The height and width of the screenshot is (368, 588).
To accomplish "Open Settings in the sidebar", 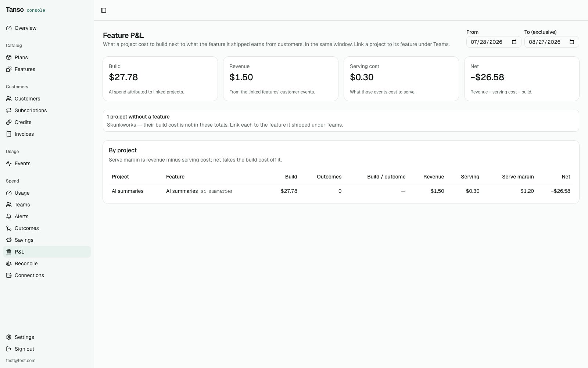I will pyautogui.click(x=47, y=337).
